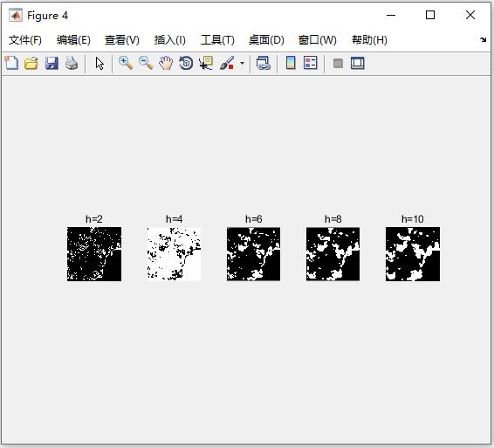Viewport: 494px width, 448px height.
Task: Enable the Pan hand tool
Action: click(x=166, y=63)
